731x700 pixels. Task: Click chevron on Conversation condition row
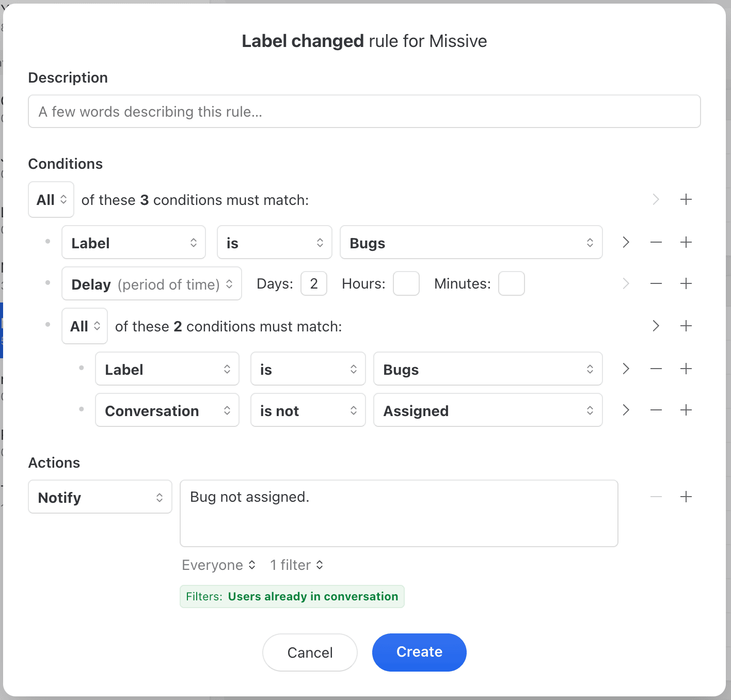click(x=626, y=410)
